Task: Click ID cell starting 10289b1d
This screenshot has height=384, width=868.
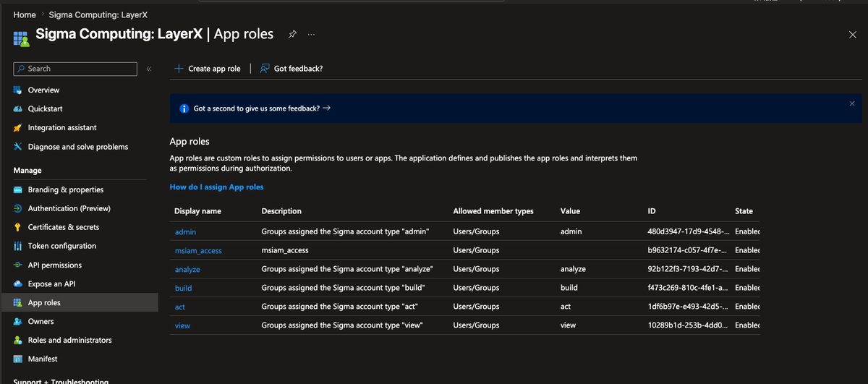Action: tap(689, 326)
